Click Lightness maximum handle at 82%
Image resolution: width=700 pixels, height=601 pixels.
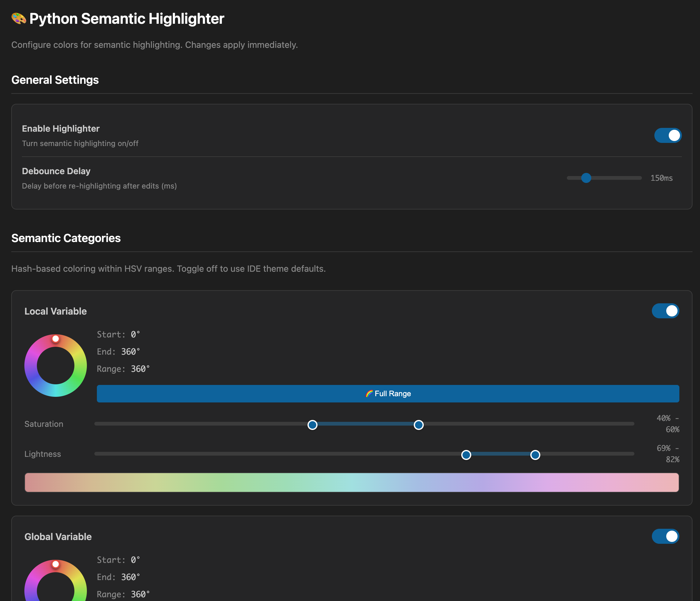(x=535, y=455)
